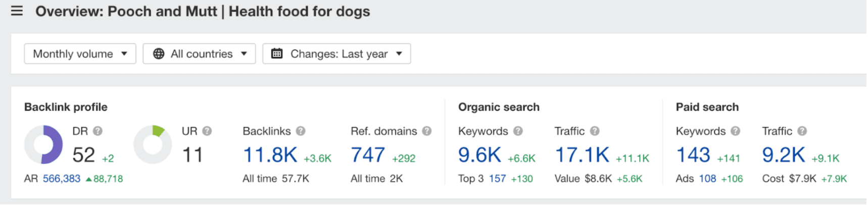Screen dimensions: 868x205
Task: Expand the Monthly volume dropdown
Action: (80, 54)
